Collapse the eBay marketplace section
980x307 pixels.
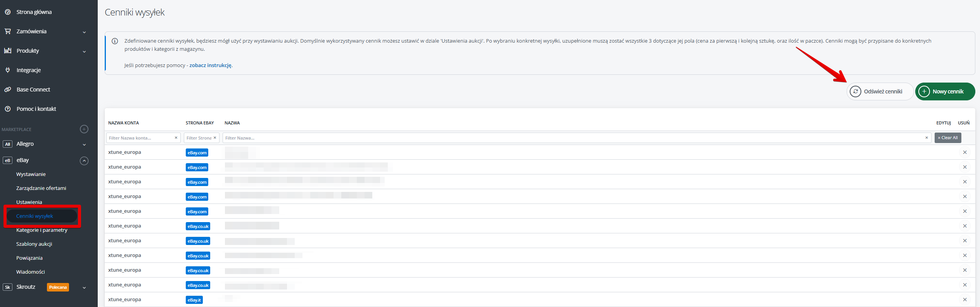click(84, 160)
